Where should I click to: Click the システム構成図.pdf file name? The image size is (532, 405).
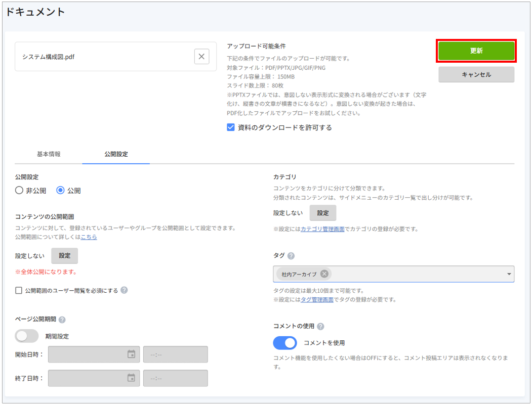[x=48, y=57]
